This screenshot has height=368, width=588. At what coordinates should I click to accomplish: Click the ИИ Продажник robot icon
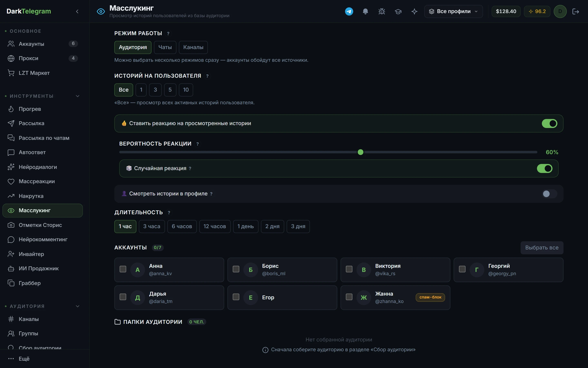11,268
